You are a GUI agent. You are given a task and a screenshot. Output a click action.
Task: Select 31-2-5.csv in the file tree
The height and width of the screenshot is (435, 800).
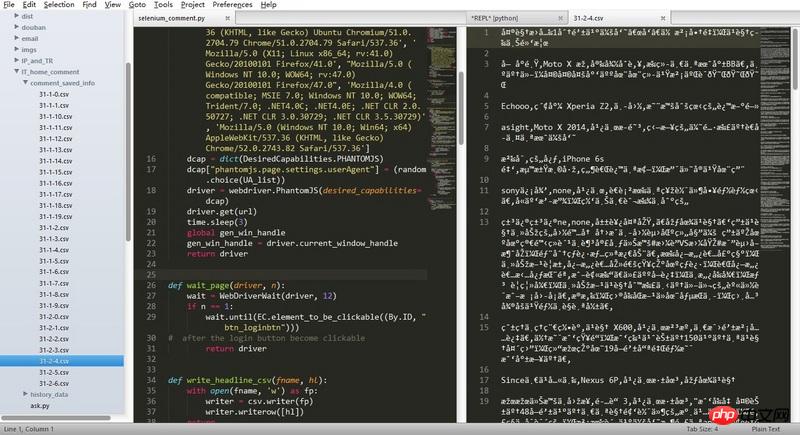[x=54, y=372]
